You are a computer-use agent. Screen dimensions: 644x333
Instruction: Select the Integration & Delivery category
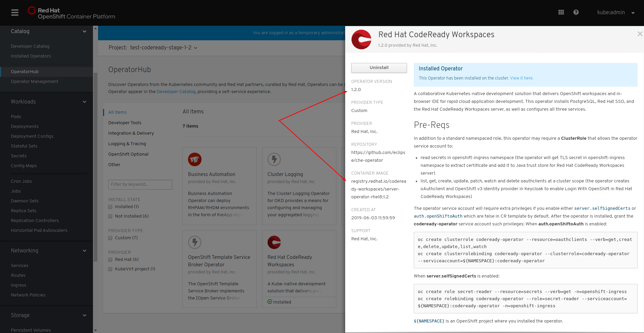[x=131, y=133]
